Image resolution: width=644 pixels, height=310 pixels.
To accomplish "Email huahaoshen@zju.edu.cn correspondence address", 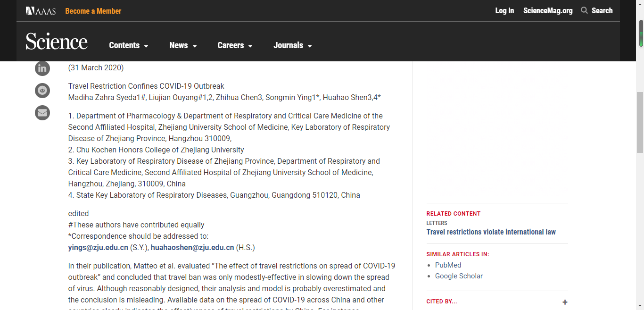I will (192, 247).
